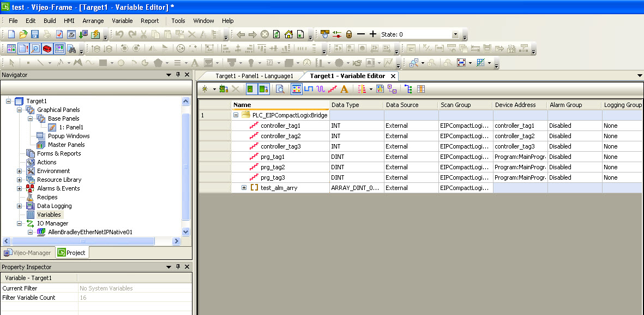Viewport: 644px width, 315px height.
Task: Select Variables in the Navigator tree
Action: point(49,215)
